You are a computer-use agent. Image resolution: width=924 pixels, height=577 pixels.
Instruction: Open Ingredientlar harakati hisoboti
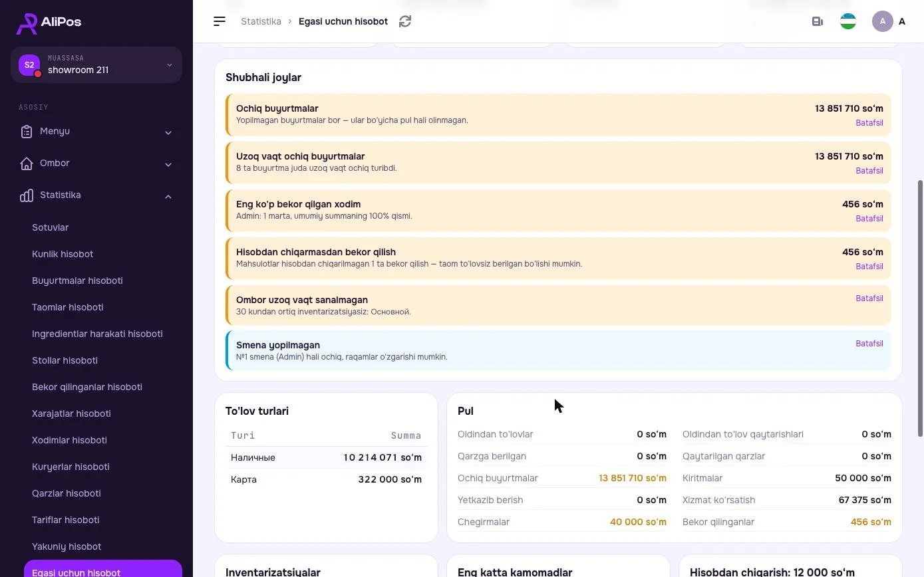point(97,334)
